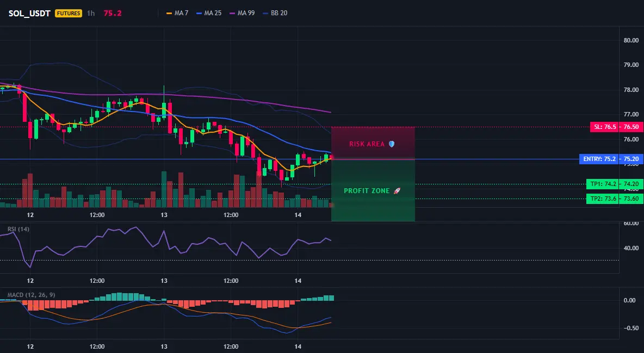The width and height of the screenshot is (644, 353).
Task: Click the MACD (12, 26, 9) indicator title
Action: click(31, 295)
